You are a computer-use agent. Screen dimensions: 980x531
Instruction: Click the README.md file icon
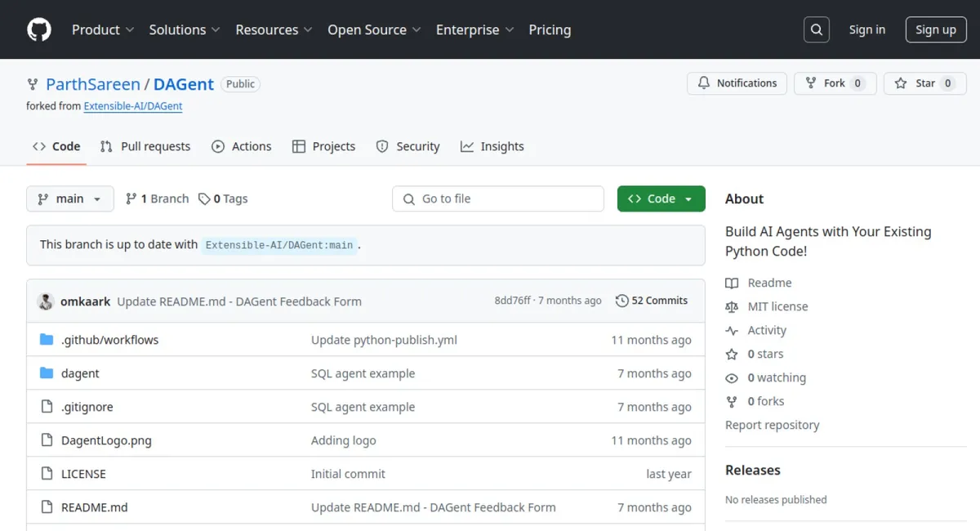point(47,507)
